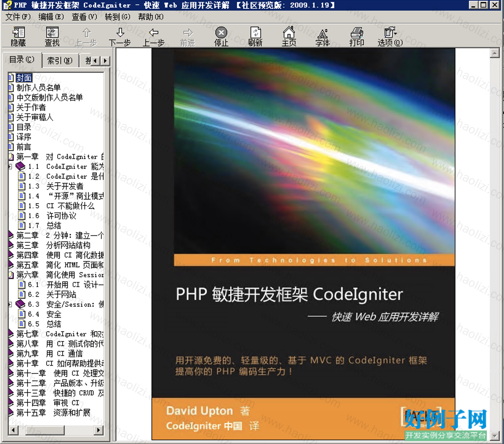Click the page icon beside 1.6 许可协议
The width and height of the screenshot is (504, 444).
(x=22, y=216)
